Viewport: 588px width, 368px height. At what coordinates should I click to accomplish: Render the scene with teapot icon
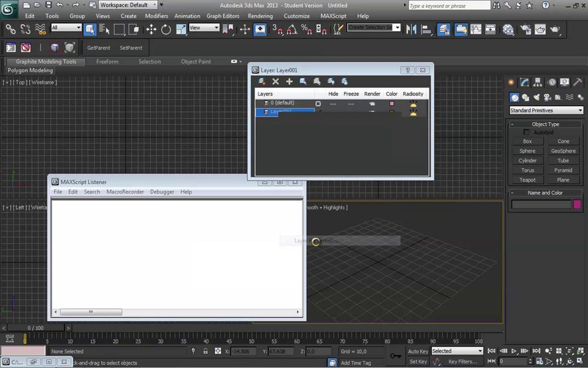[555, 29]
